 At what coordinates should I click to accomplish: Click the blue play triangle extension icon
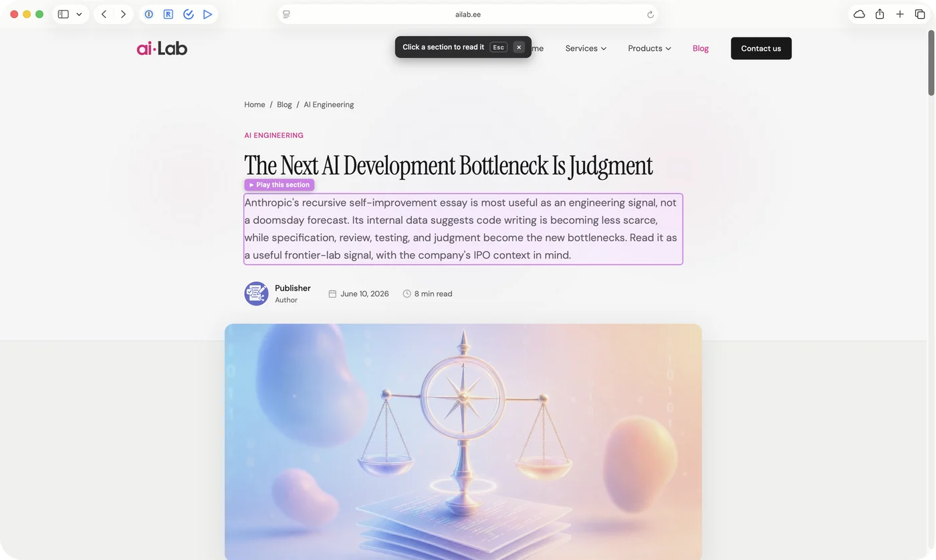click(x=207, y=14)
